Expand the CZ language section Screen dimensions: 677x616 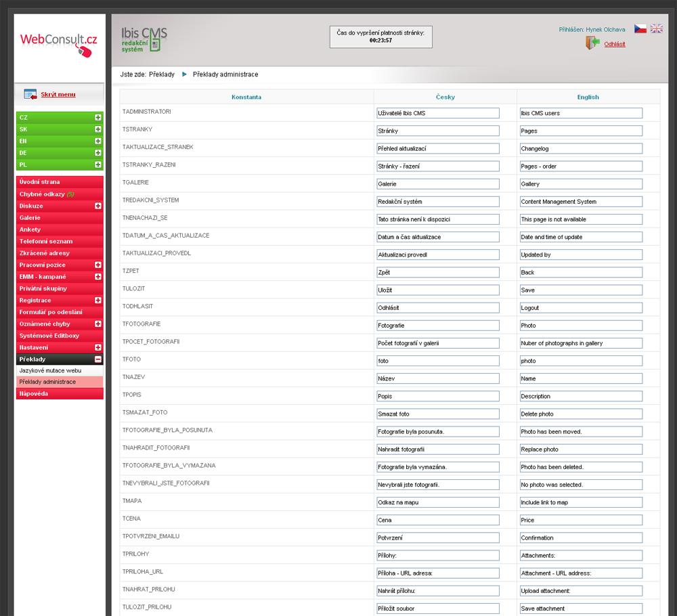click(x=98, y=117)
